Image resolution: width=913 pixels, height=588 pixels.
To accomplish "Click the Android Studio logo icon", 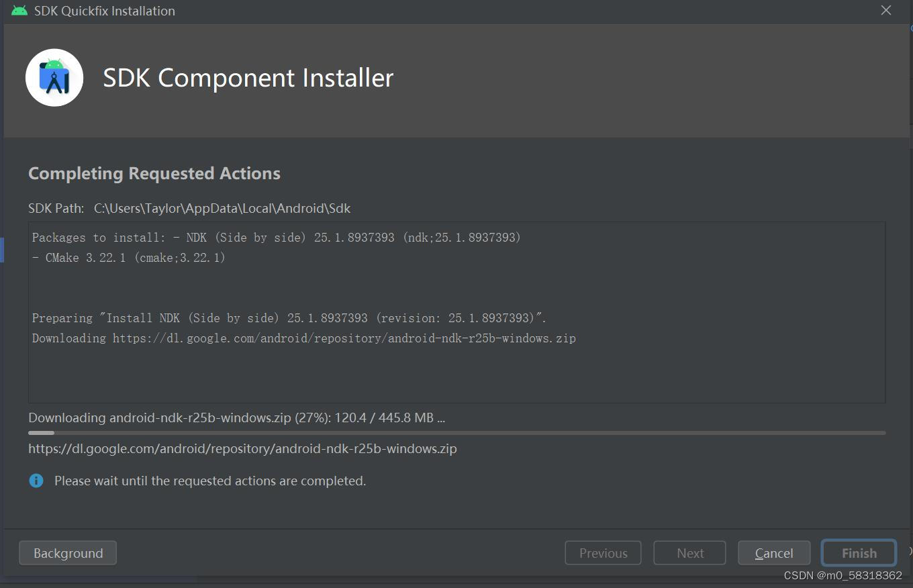I will click(x=54, y=78).
